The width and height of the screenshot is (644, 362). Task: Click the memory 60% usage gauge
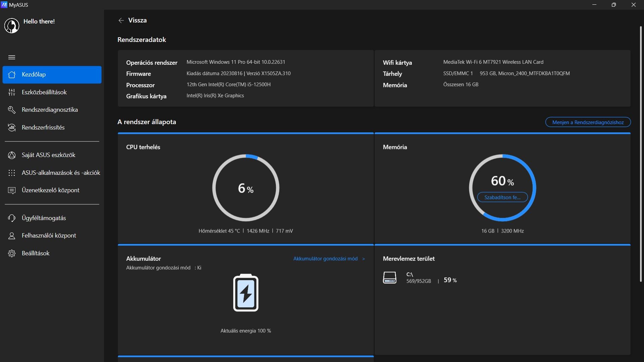tap(502, 188)
